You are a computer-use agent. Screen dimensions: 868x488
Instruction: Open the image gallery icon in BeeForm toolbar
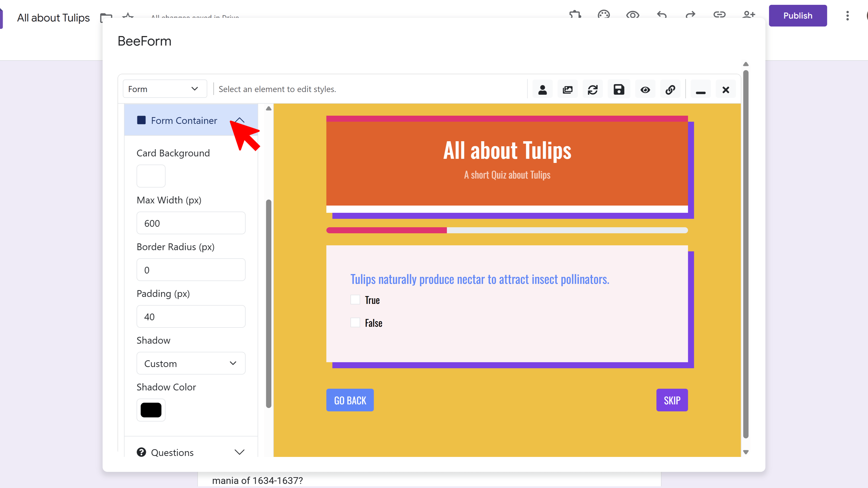click(x=567, y=90)
